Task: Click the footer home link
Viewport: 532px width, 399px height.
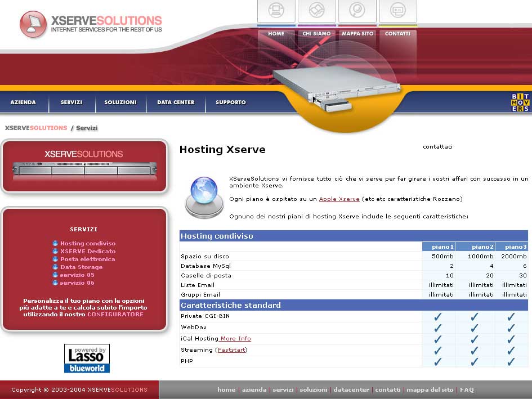Action: [x=226, y=390]
